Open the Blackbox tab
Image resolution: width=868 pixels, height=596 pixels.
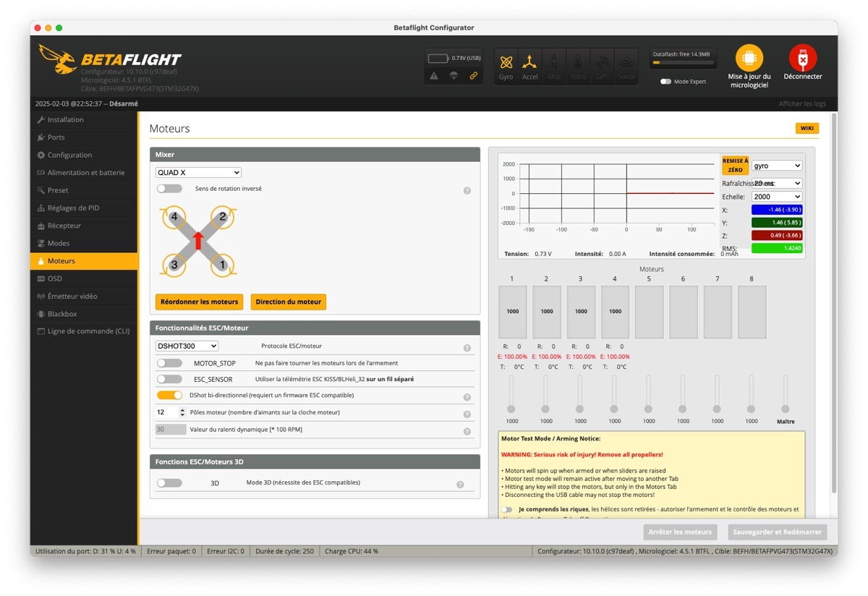84,314
